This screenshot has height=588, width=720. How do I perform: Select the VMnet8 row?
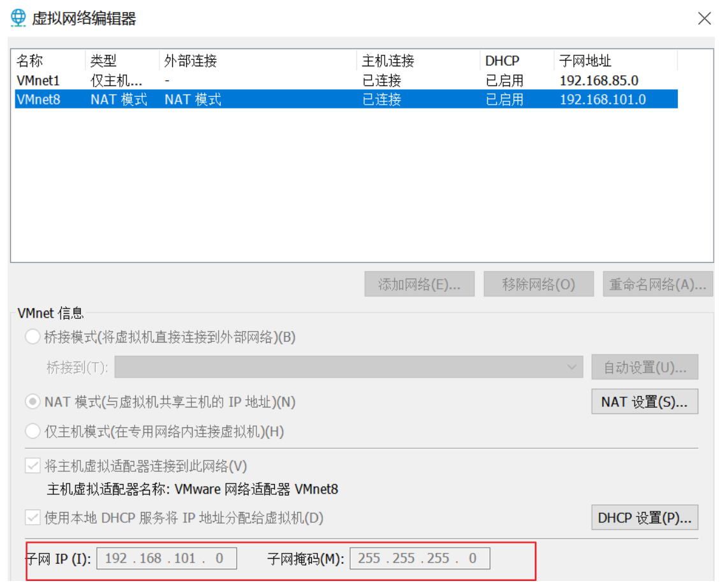[346, 99]
